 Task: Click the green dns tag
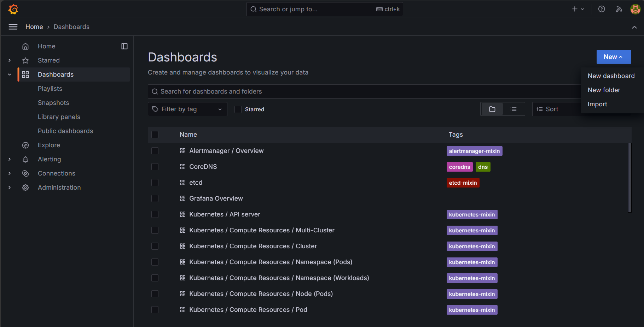483,167
